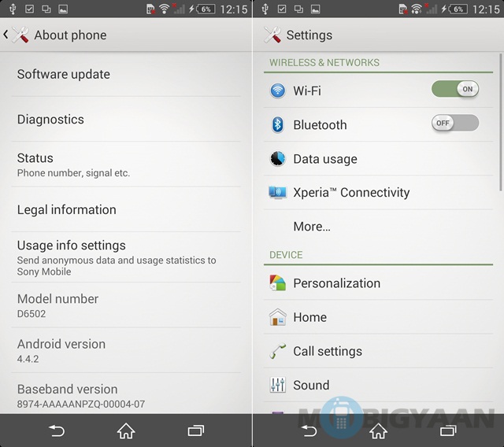Tap Home navigation button on Settings screen
504x447 pixels.
click(378, 430)
